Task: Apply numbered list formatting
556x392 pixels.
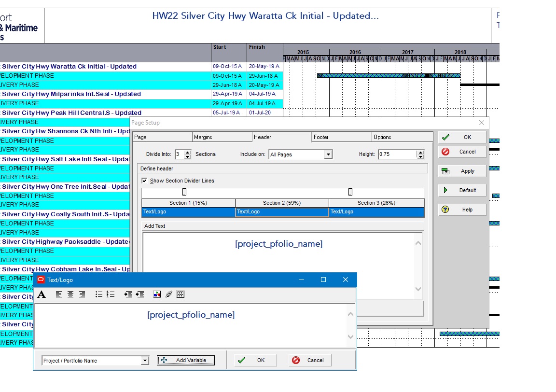Action: (111, 294)
